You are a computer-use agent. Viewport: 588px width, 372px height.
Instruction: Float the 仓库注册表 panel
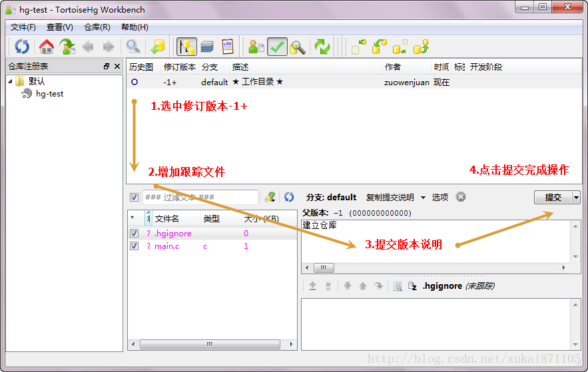(107, 67)
